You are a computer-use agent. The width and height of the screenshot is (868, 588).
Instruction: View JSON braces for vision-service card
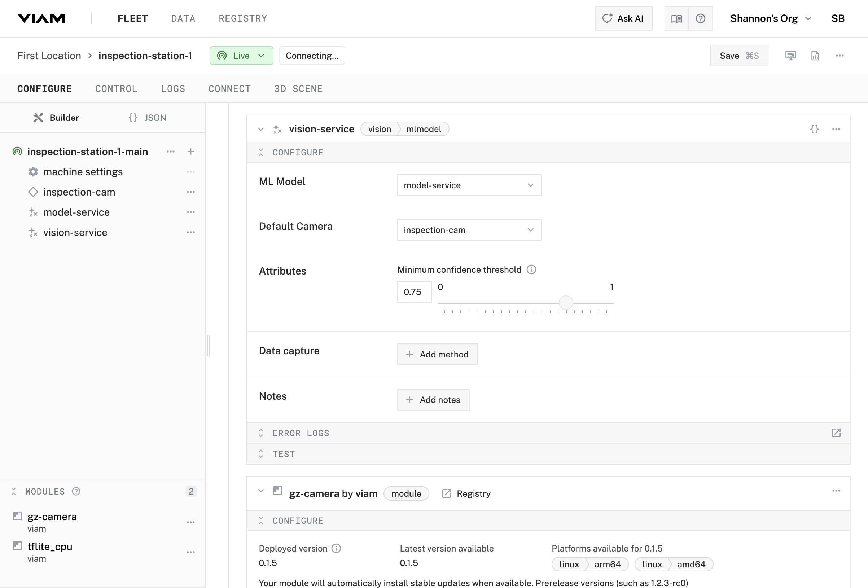[814, 129]
